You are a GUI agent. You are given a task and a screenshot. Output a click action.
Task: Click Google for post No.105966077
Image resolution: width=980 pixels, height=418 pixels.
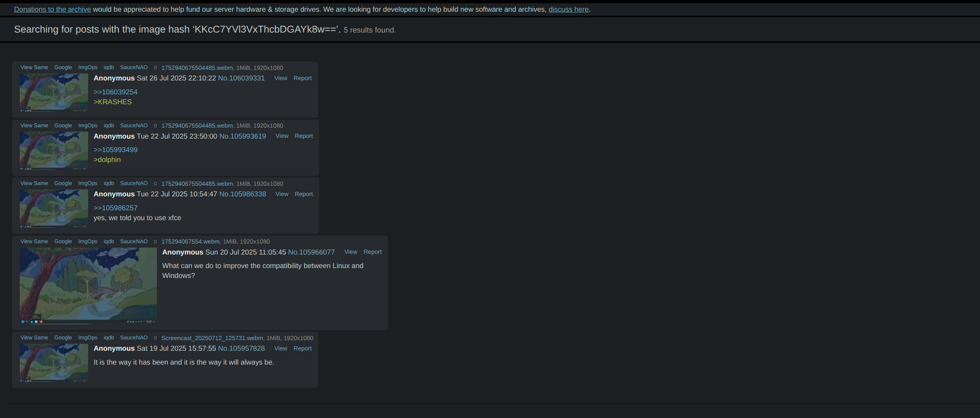[x=63, y=241]
